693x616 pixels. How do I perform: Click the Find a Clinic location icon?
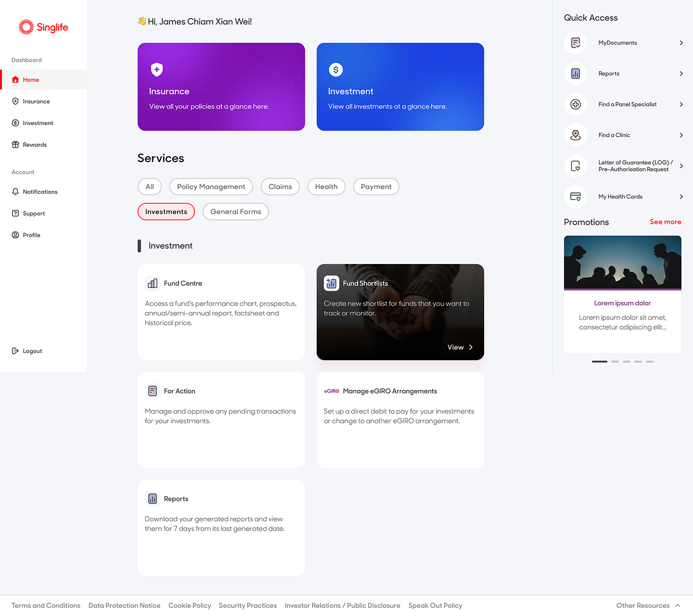tap(575, 135)
